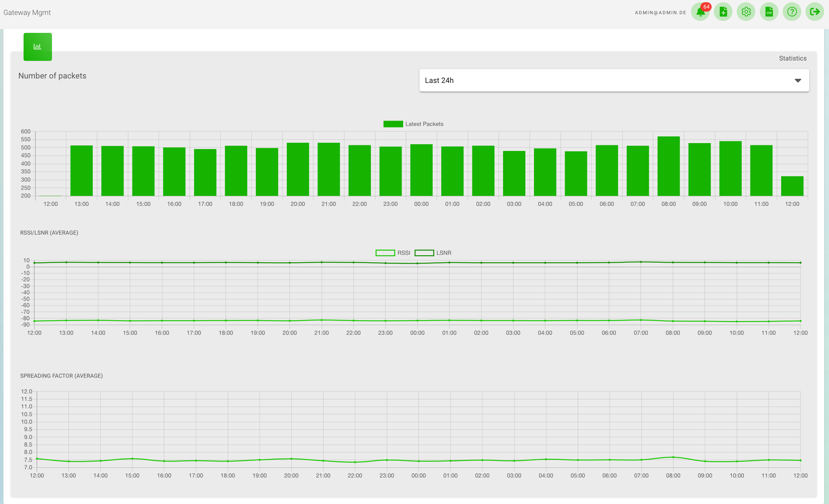This screenshot has height=504, width=829.
Task: Click the 08:00 tallest packets bar
Action: (x=669, y=166)
